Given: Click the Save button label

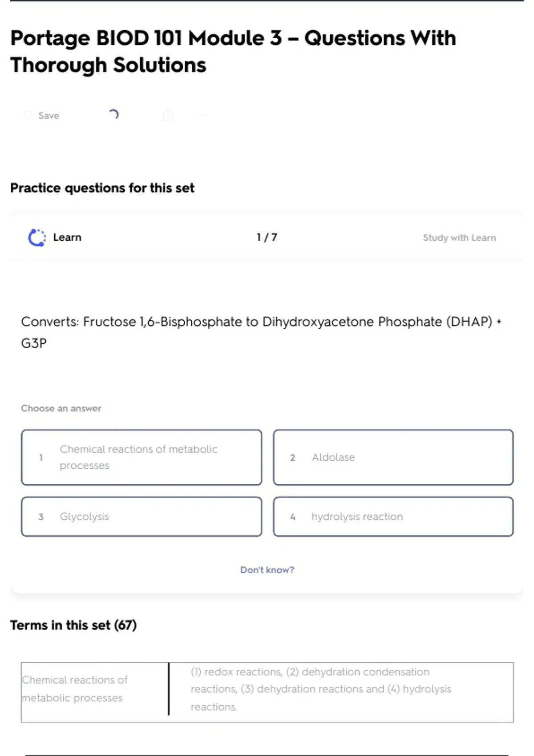Looking at the screenshot, I should click(x=49, y=116).
